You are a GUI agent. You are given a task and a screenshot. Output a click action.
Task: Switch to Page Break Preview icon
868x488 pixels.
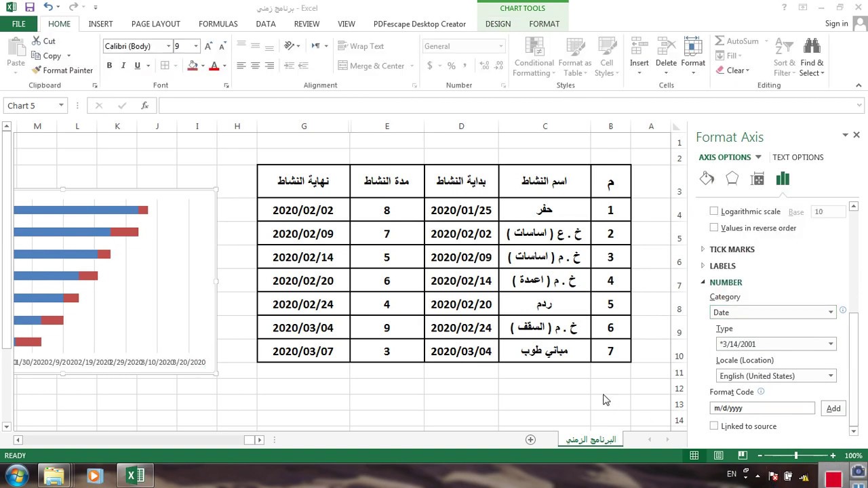[x=743, y=455]
